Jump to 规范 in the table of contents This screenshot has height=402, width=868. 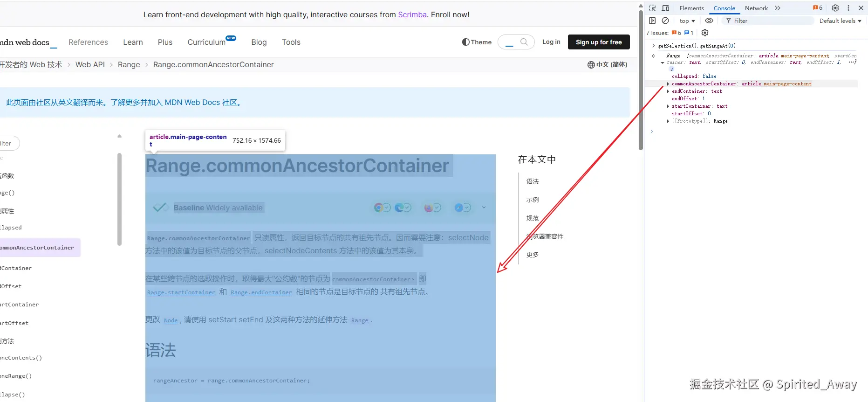click(533, 218)
